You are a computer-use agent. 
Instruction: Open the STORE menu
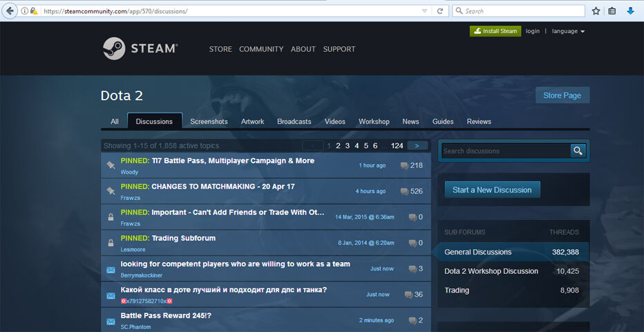click(220, 49)
